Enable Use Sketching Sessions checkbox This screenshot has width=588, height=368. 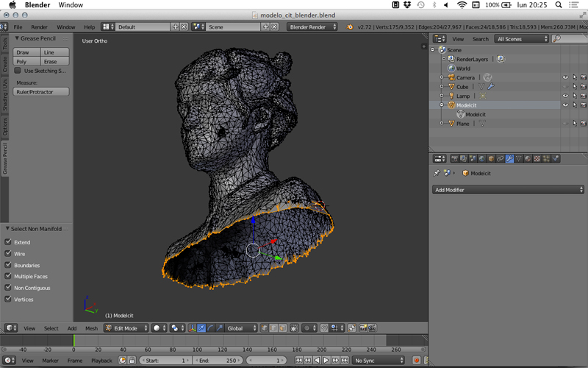point(17,71)
